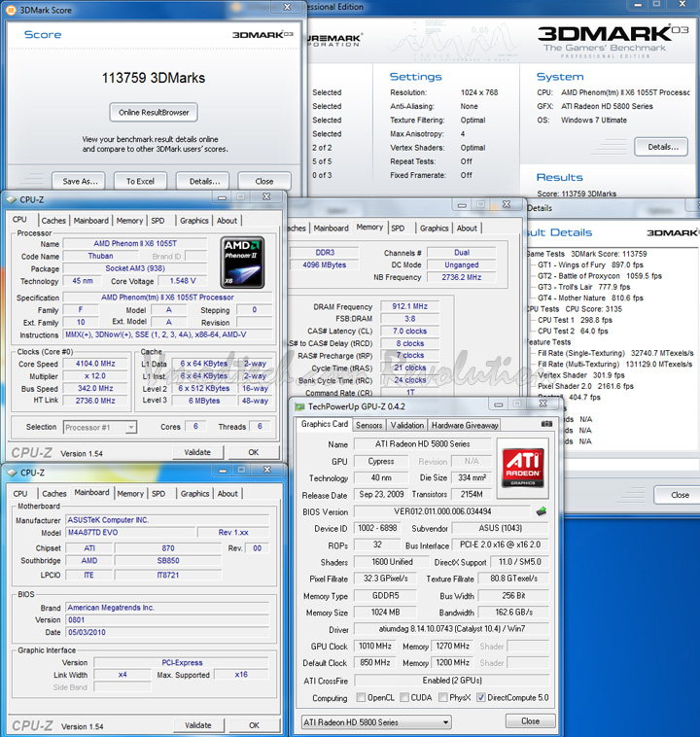Click Details... in the 3DMark Score window
This screenshot has width=700, height=737.
pyautogui.click(x=203, y=181)
